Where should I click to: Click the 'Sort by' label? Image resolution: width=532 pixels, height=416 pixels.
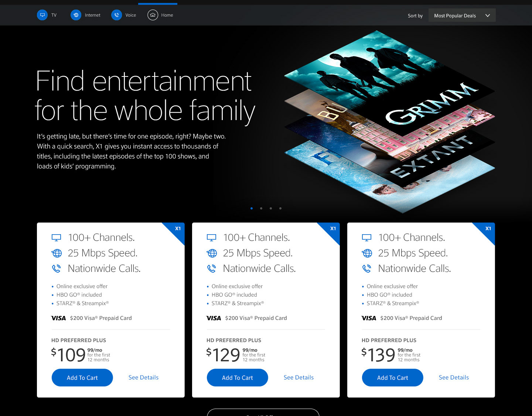click(x=415, y=16)
